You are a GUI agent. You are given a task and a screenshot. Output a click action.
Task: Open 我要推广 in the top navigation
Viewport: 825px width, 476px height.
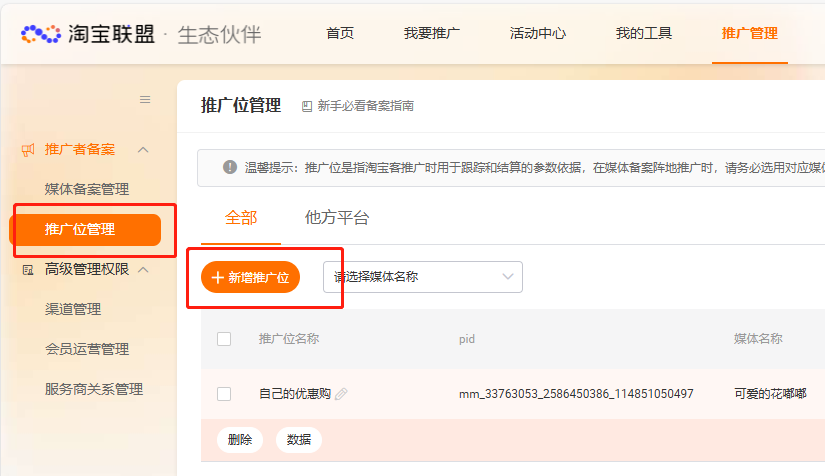tap(432, 34)
